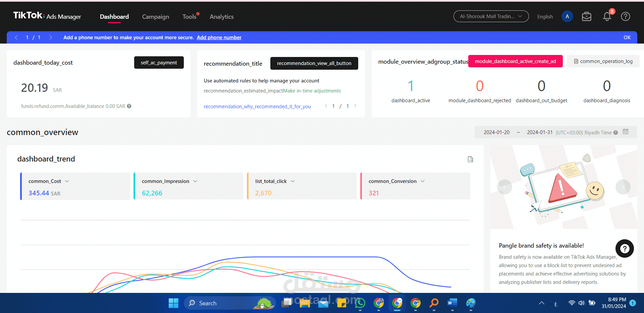644x313 pixels.
Task: Click the Pangle brand safety heading
Action: [x=541, y=246]
